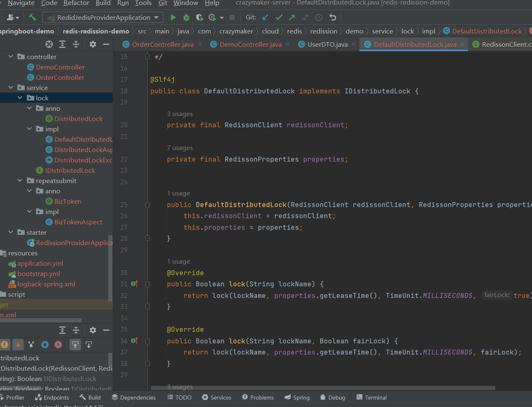Fold the constructor at line 25
Viewport: 532px width, 407px height.
(x=147, y=205)
